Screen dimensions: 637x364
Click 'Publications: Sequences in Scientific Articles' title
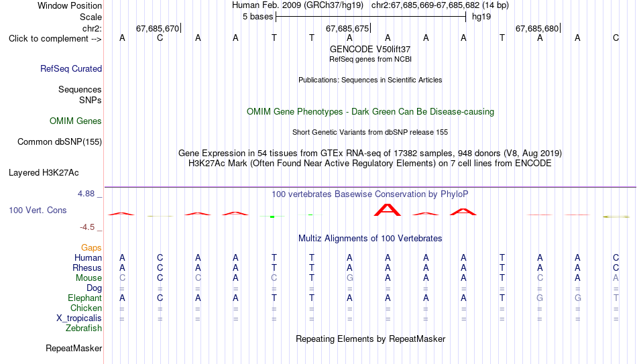pos(370,80)
